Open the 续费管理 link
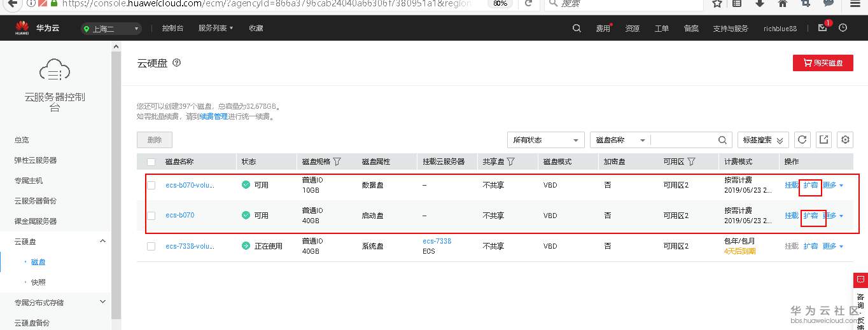Screen dimensions: 868x330 tap(213, 116)
